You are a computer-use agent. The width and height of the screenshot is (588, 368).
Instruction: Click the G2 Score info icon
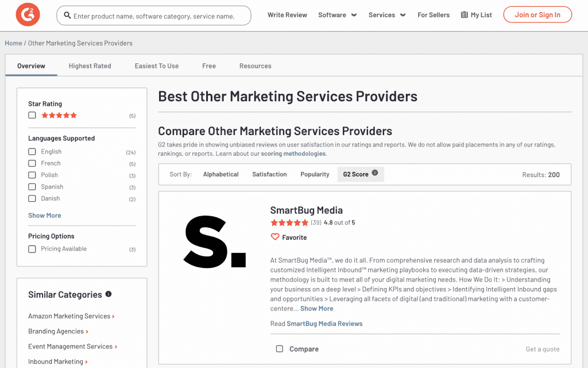coord(374,172)
